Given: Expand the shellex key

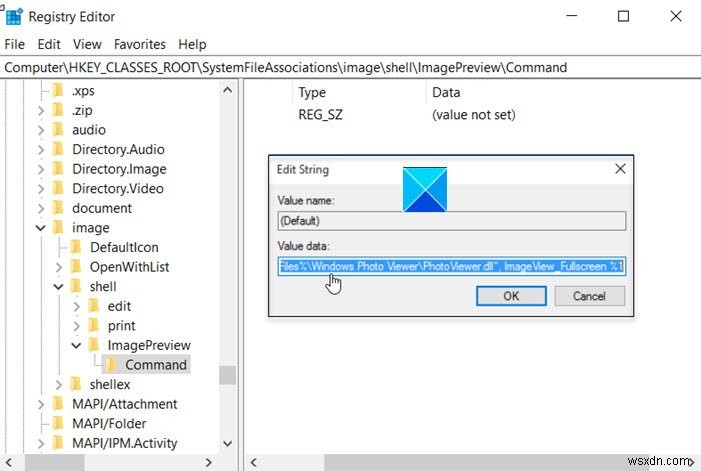Looking at the screenshot, I should (59, 385).
